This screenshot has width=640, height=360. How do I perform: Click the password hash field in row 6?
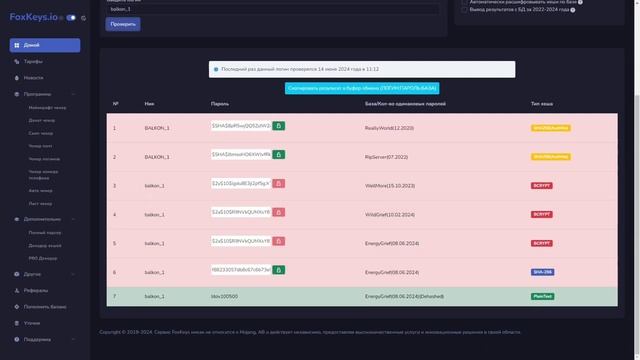click(x=241, y=270)
